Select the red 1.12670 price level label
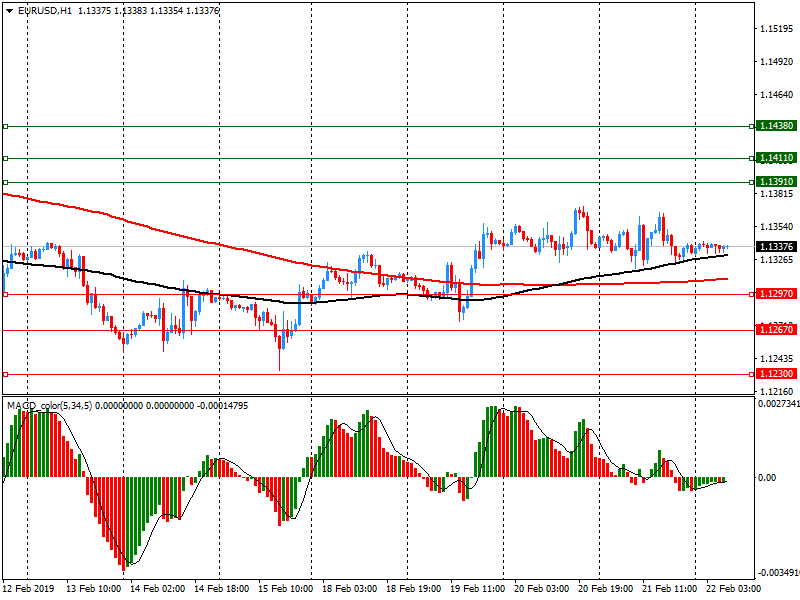800x600 pixels. pyautogui.click(x=776, y=330)
